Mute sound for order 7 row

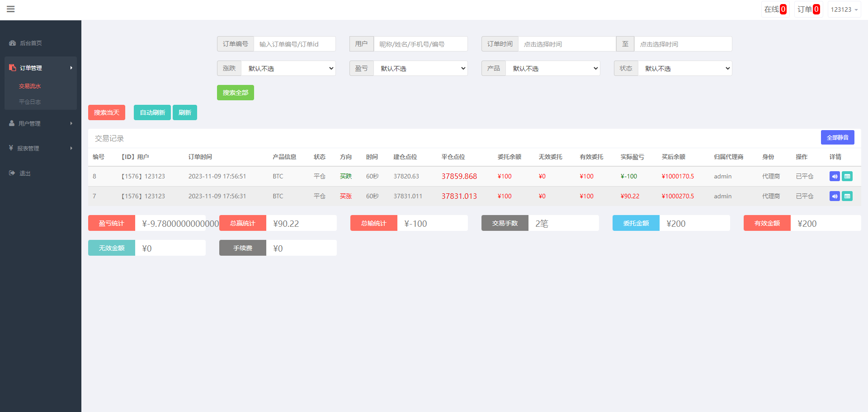pos(835,196)
